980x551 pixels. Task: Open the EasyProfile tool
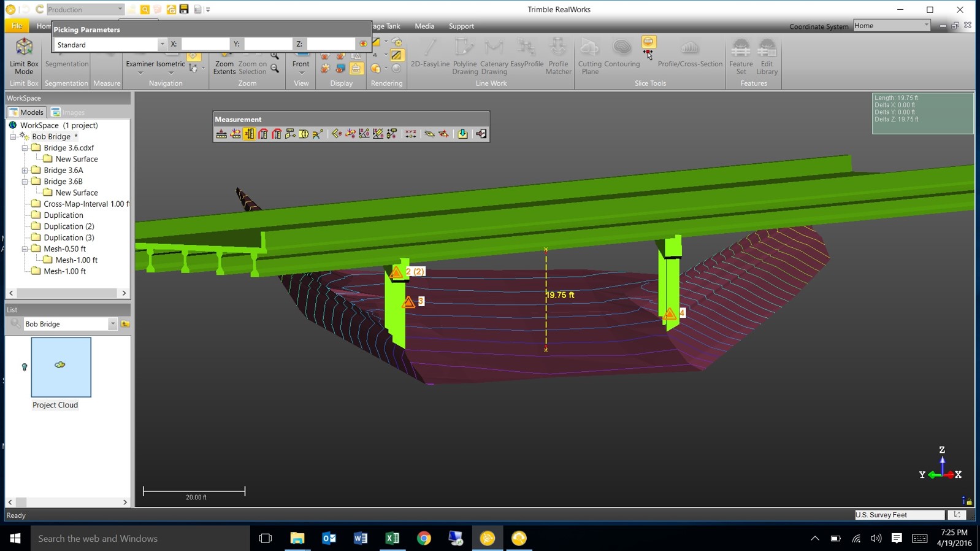[x=527, y=53]
